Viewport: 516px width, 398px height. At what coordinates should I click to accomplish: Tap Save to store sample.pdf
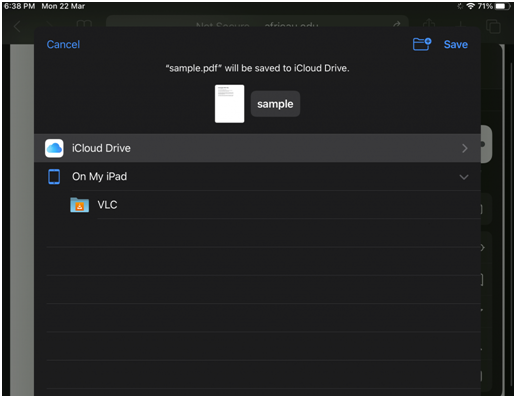[x=456, y=44]
